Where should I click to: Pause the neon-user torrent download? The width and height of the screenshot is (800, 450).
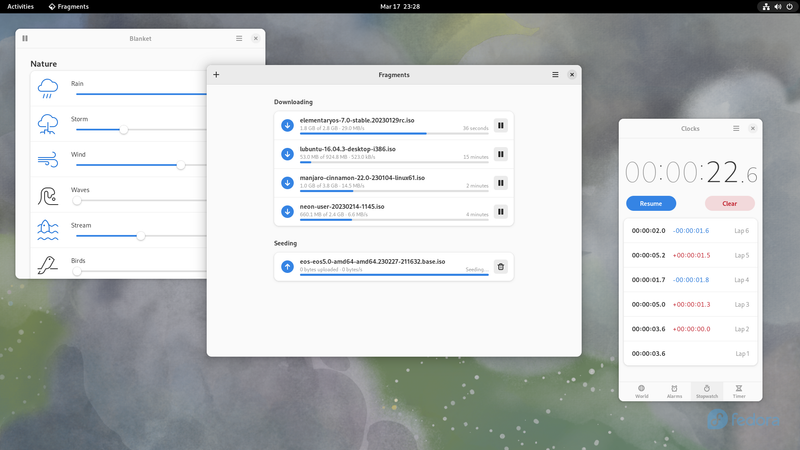(x=501, y=212)
